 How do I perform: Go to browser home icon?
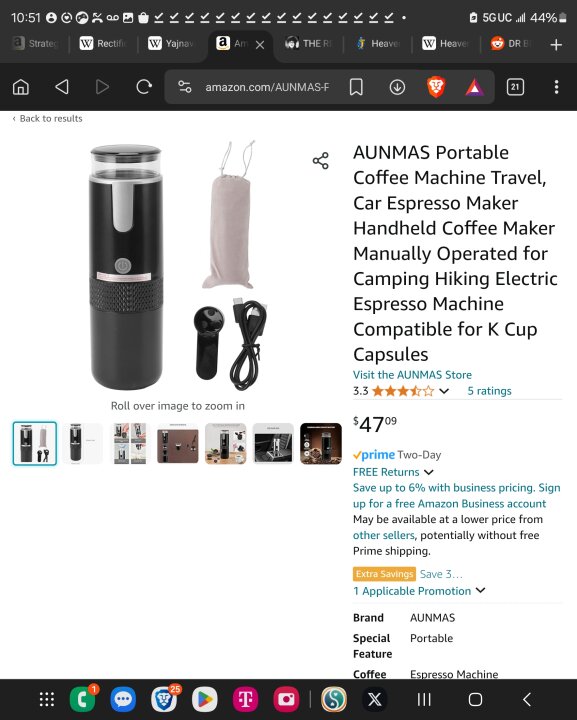click(x=21, y=86)
